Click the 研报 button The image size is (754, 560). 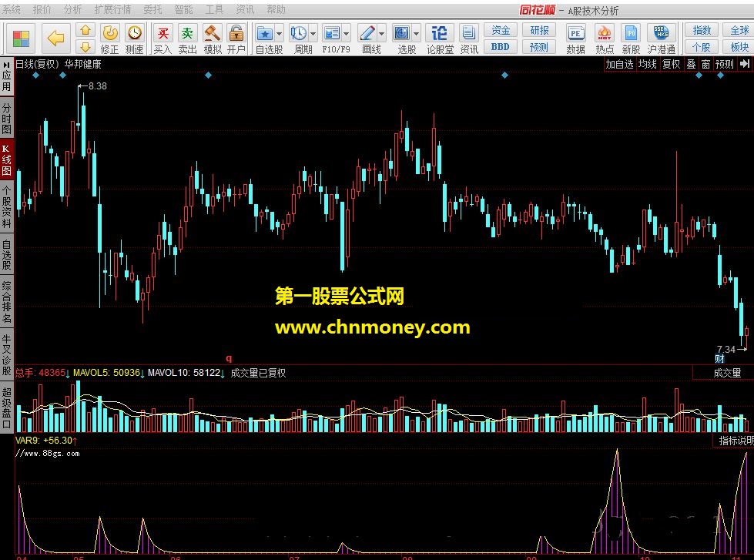click(x=539, y=30)
